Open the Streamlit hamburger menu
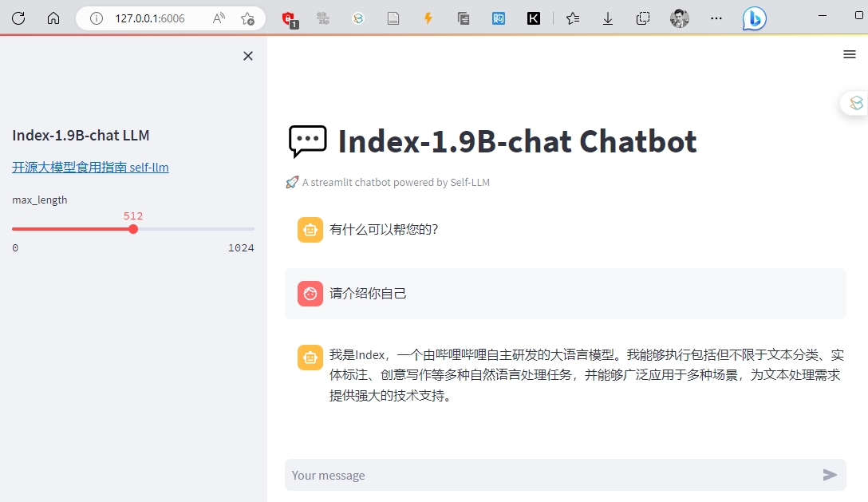The width and height of the screenshot is (868, 502). coord(850,54)
